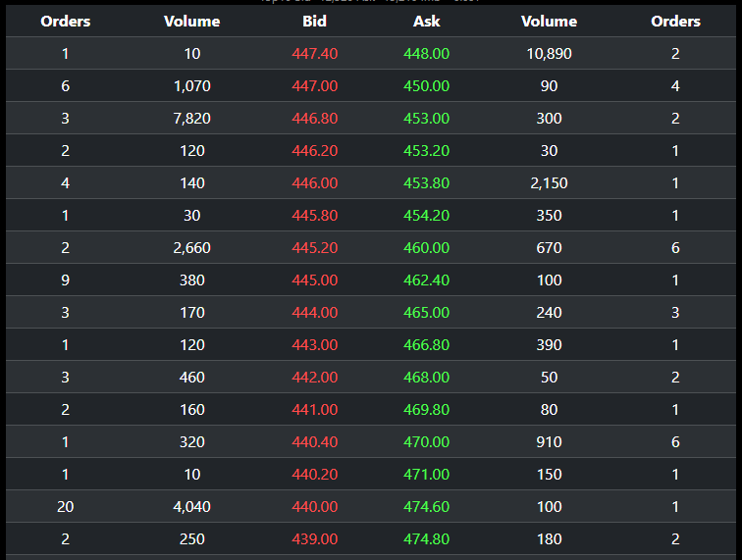Click the Ask column header
This screenshot has width=742, height=560.
pos(426,21)
